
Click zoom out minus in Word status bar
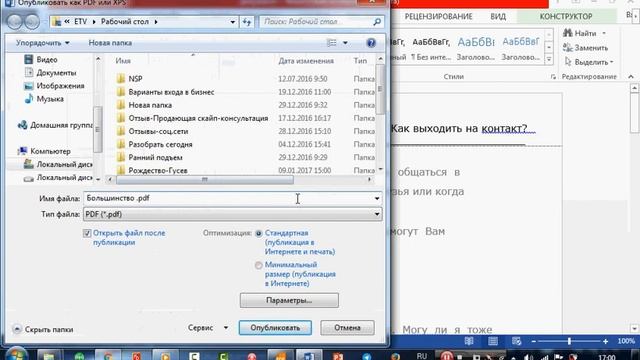pyautogui.click(x=533, y=341)
